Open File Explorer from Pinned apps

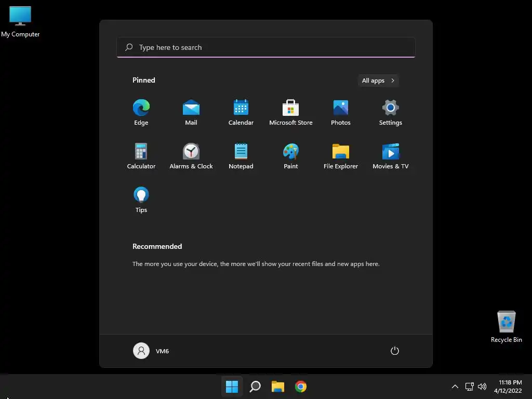pyautogui.click(x=341, y=156)
